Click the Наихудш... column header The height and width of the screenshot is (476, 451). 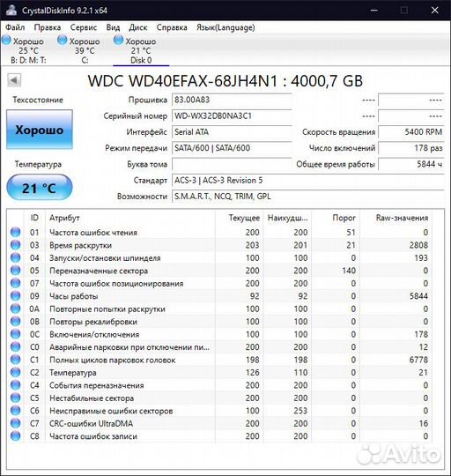coord(287,218)
